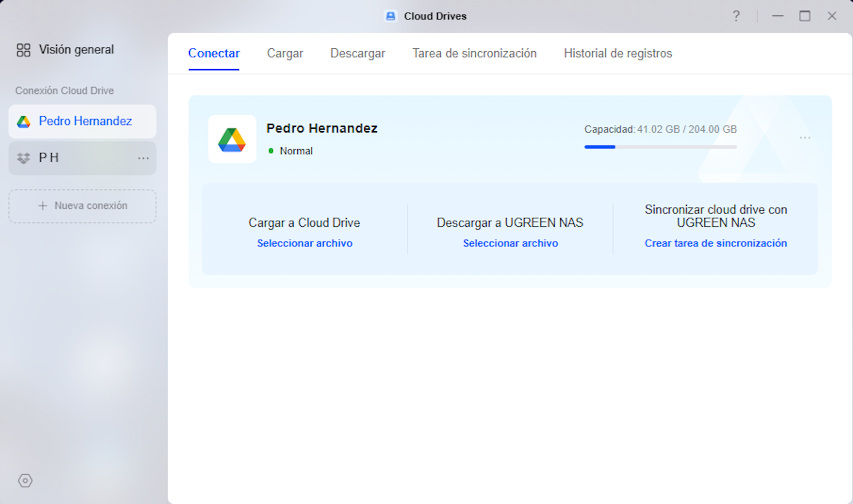
Task: Minimize the Cloud Drives window
Action: tap(778, 16)
